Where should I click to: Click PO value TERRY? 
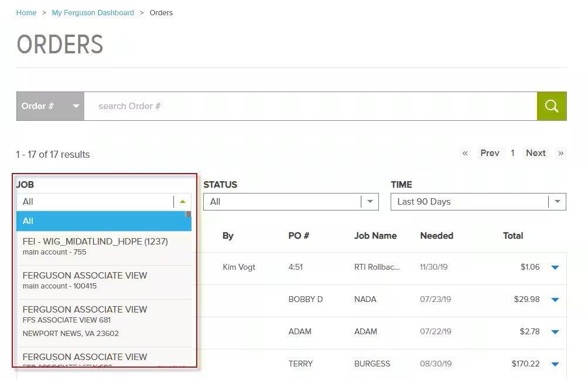[300, 364]
